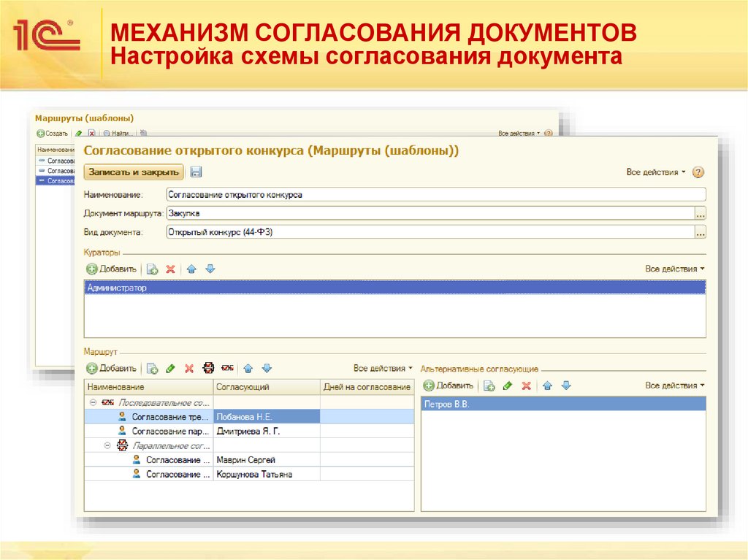Click the Найти search icon in templates list toolbar
Viewport: 748px width, 560px height.
coord(107,133)
